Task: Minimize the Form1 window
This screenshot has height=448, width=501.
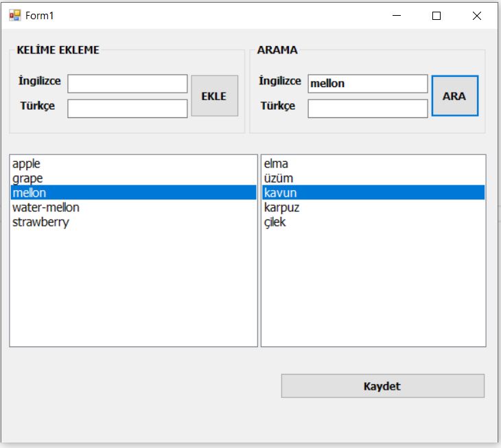Action: click(397, 16)
